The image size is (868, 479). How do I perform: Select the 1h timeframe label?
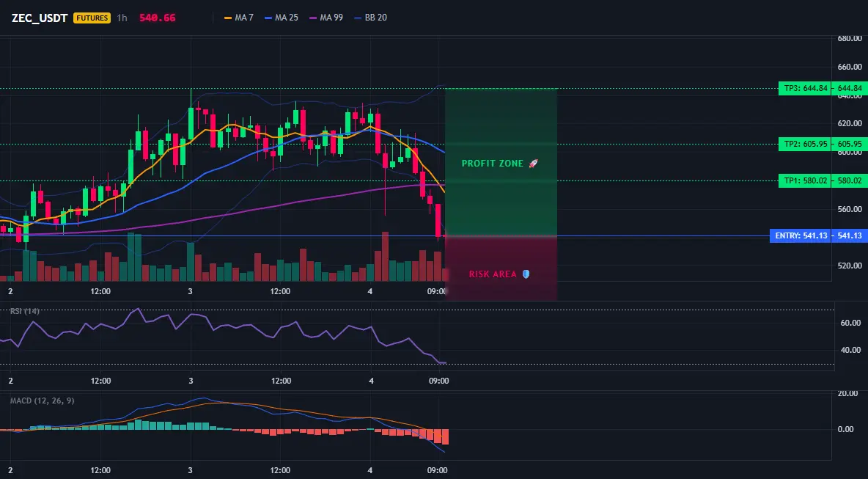click(122, 18)
